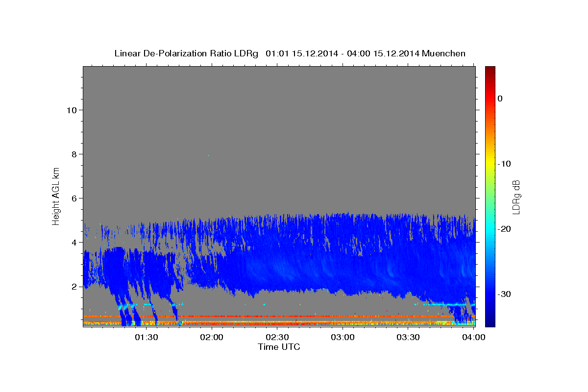Viewport: 588px width, 392px height.
Task: Click the 'Muenchen' location in the title
Action: pos(443,53)
